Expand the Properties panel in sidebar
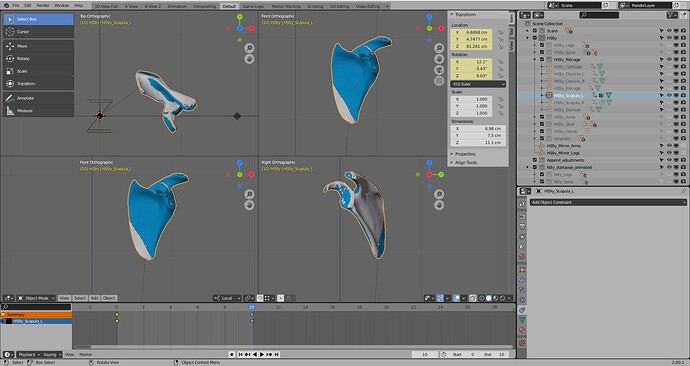The height and width of the screenshot is (366, 690). click(x=464, y=154)
